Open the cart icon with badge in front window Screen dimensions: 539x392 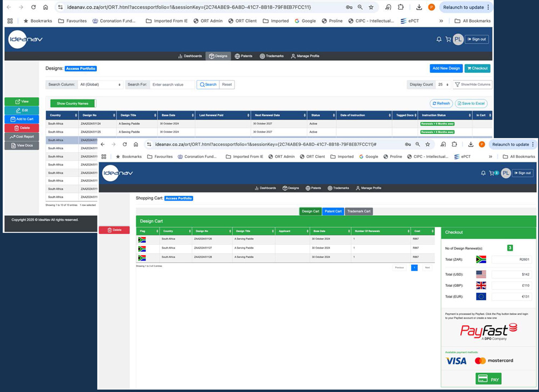coord(494,173)
